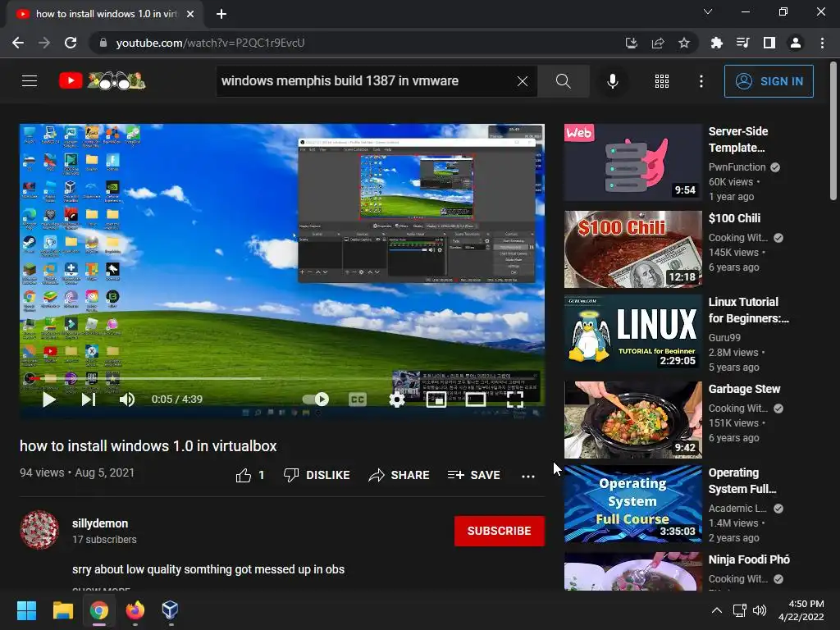Go to YouTube home via logo
This screenshot has width=840, height=630.
[x=102, y=81]
